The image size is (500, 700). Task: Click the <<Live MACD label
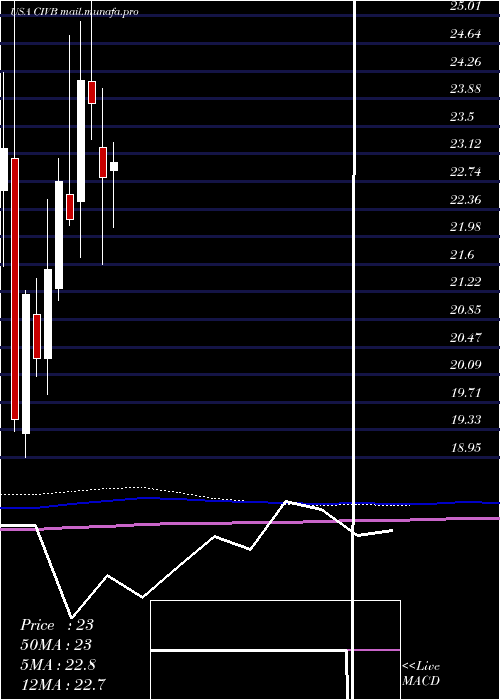pyautogui.click(x=421, y=674)
